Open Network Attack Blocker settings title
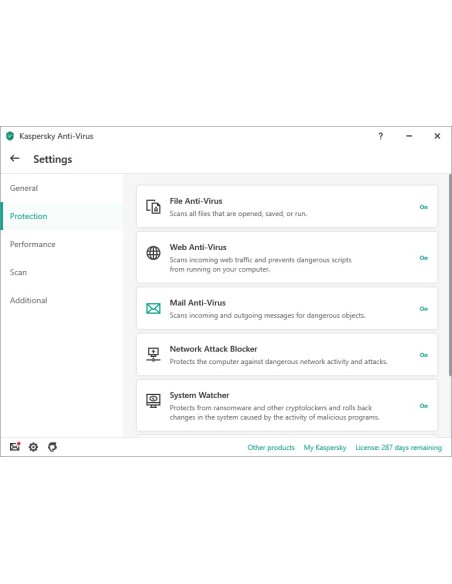The image size is (452, 584). pyautogui.click(x=213, y=349)
